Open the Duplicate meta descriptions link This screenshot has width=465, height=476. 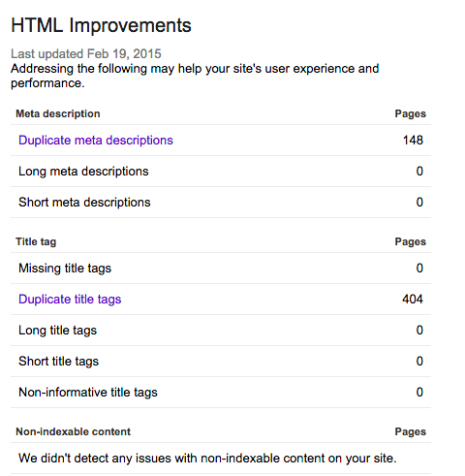click(96, 141)
